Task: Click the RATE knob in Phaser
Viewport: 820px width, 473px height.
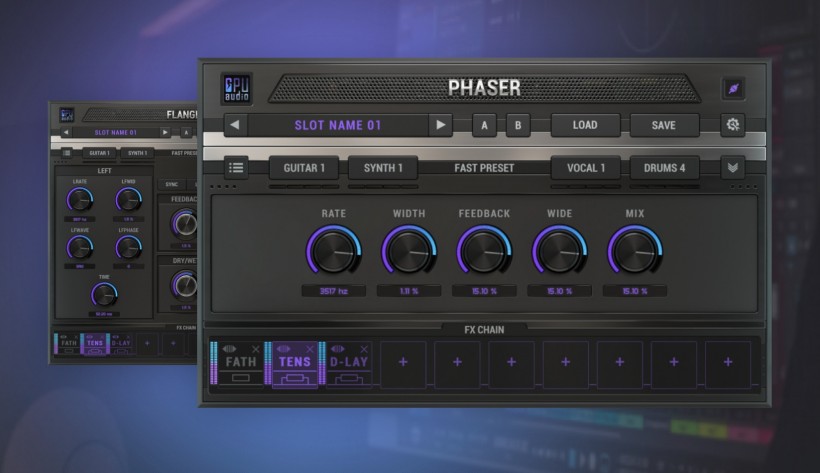Action: tap(333, 250)
